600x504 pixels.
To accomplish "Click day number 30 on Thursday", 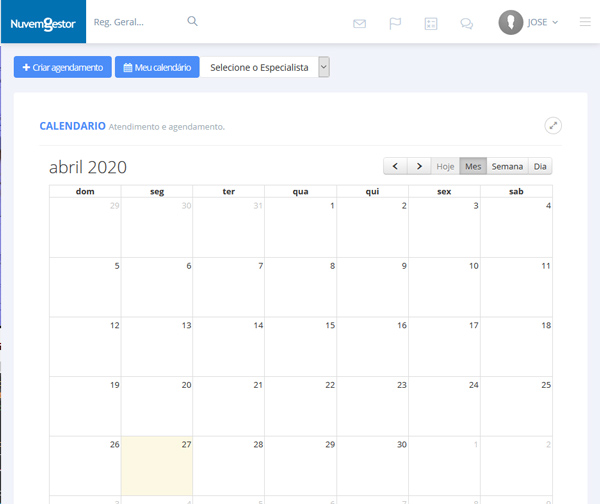I will tap(402, 444).
